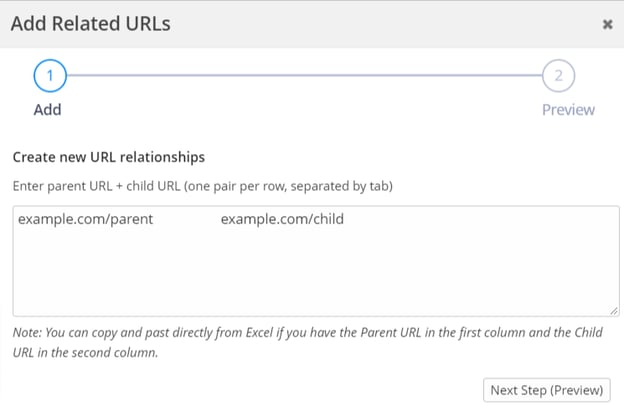Click the Enter parent URL instruction text
This screenshot has width=624, height=416.
203,186
